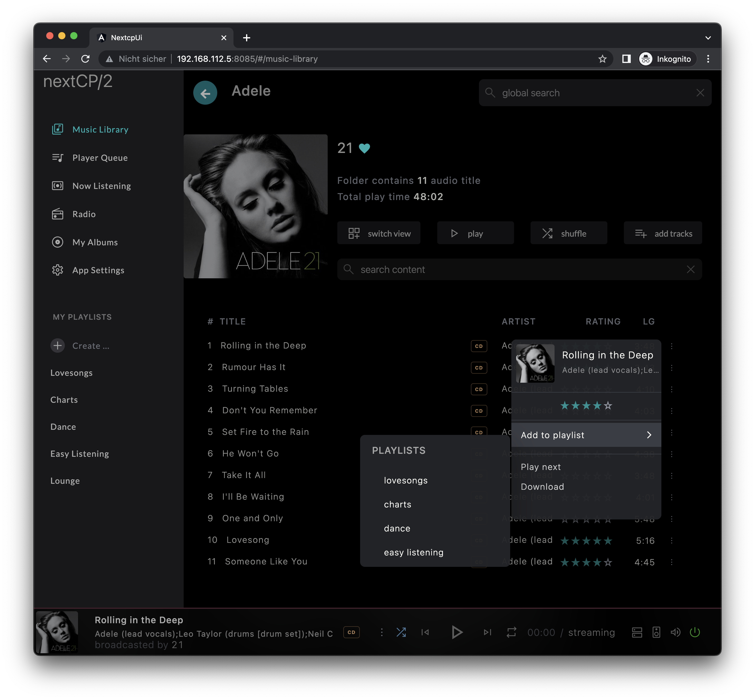
Task: Click the My Albums sidebar icon
Action: pos(59,241)
